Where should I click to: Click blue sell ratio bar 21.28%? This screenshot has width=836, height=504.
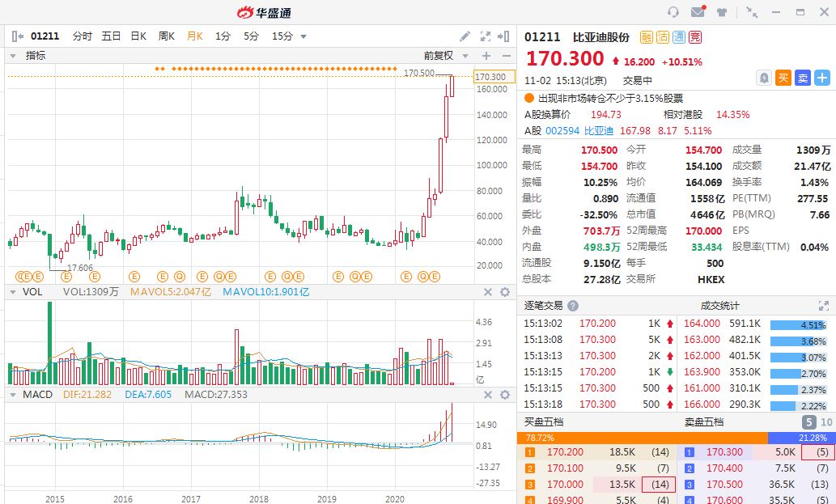point(801,438)
